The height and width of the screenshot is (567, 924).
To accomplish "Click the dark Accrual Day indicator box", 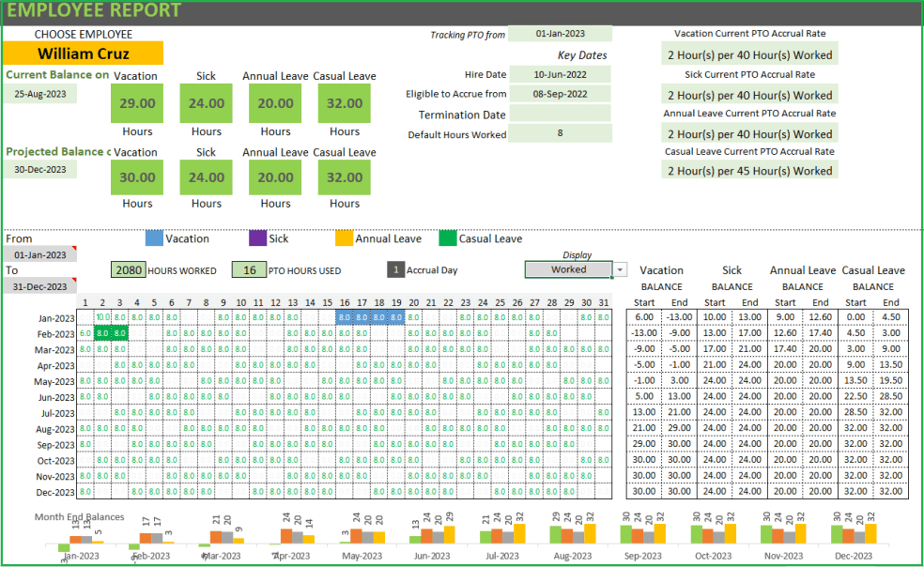I will (x=395, y=270).
